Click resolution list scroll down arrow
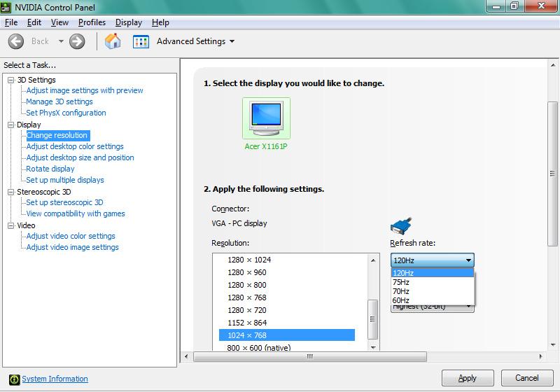The width and height of the screenshot is (560, 392). 373,347
